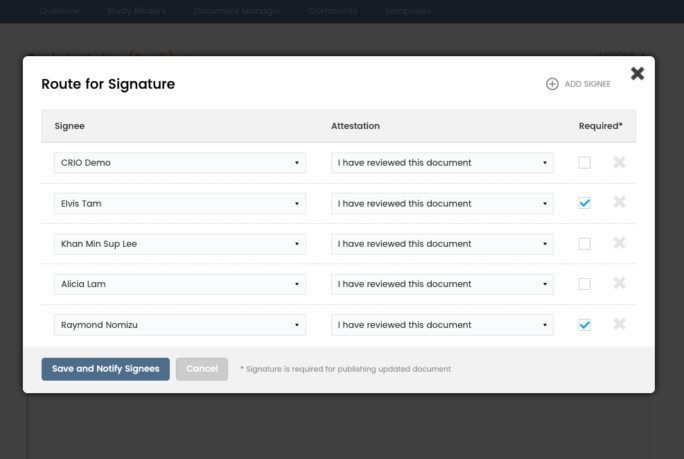Image resolution: width=684 pixels, height=459 pixels.
Task: Remove the Elvis Tam signee row
Action: [x=619, y=203]
